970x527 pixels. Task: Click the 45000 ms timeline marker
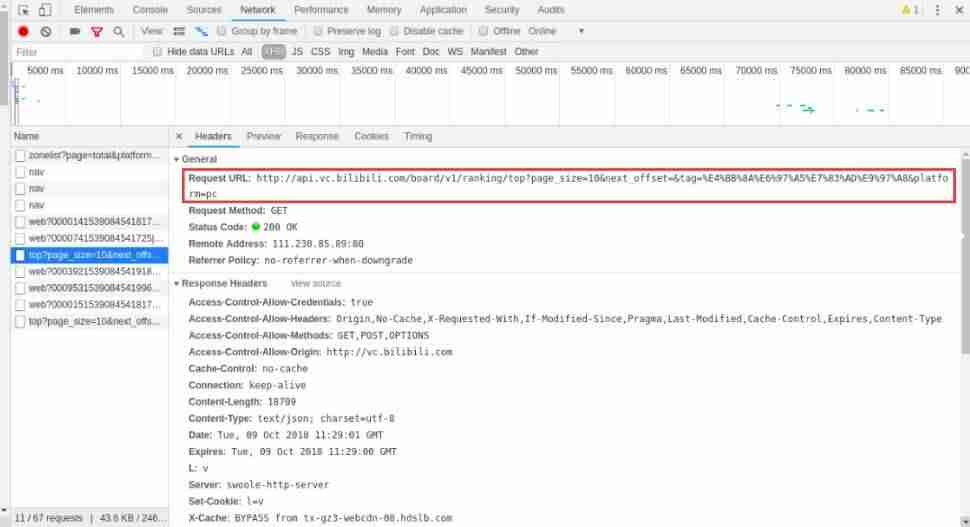click(x=481, y=71)
